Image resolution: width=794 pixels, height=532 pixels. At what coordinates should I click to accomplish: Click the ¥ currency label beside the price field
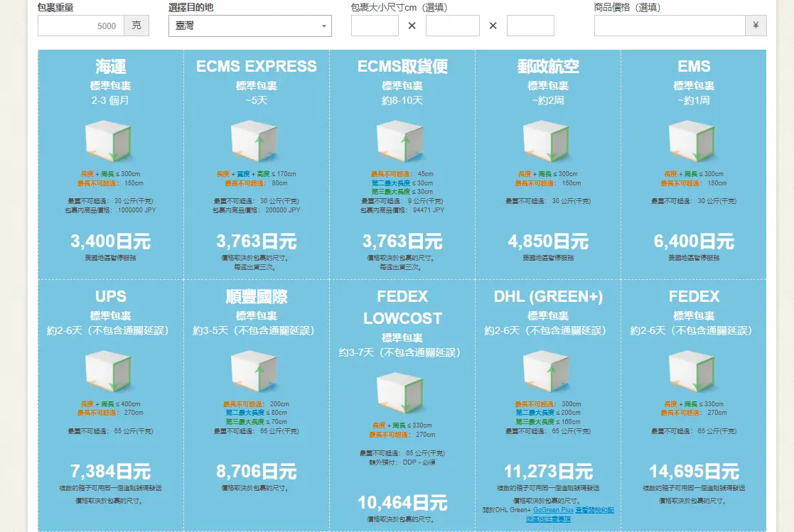tap(756, 26)
